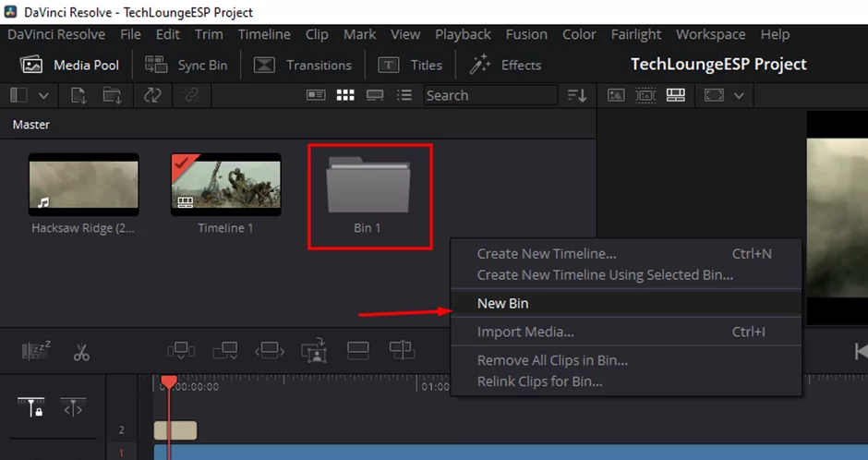Click the go to first frame icon

(861, 352)
